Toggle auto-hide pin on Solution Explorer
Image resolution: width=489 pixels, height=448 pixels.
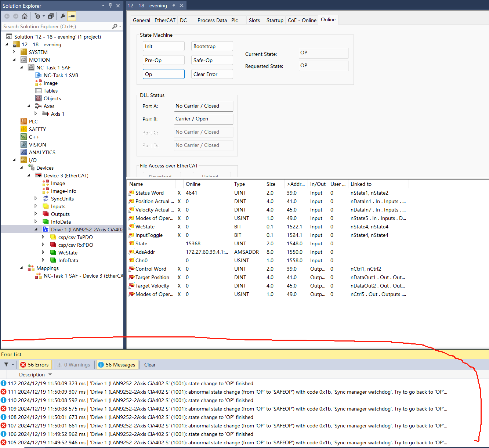coord(110,6)
